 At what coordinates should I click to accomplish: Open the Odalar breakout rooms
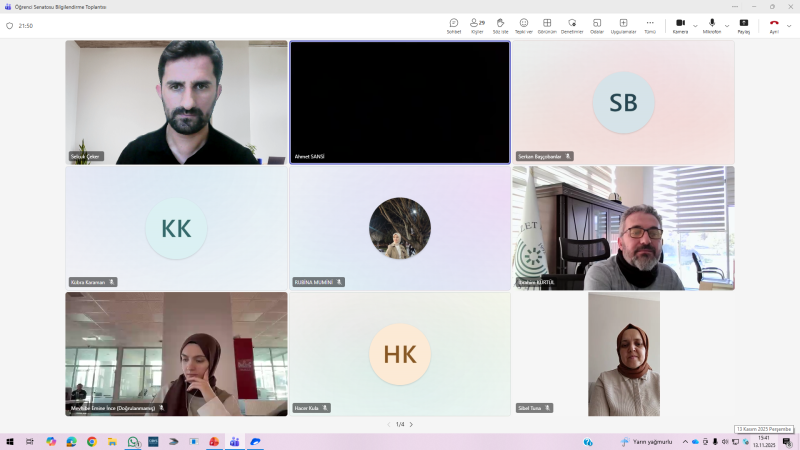(597, 25)
